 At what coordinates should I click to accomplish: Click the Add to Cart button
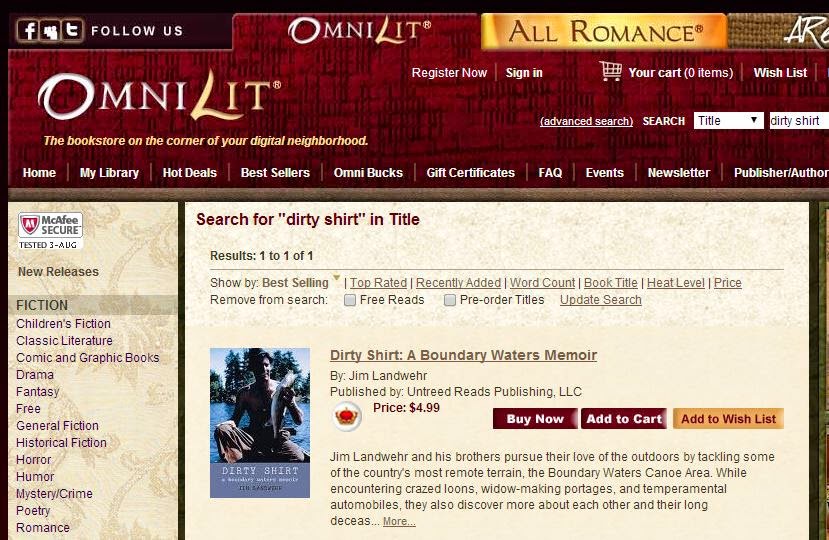(624, 419)
